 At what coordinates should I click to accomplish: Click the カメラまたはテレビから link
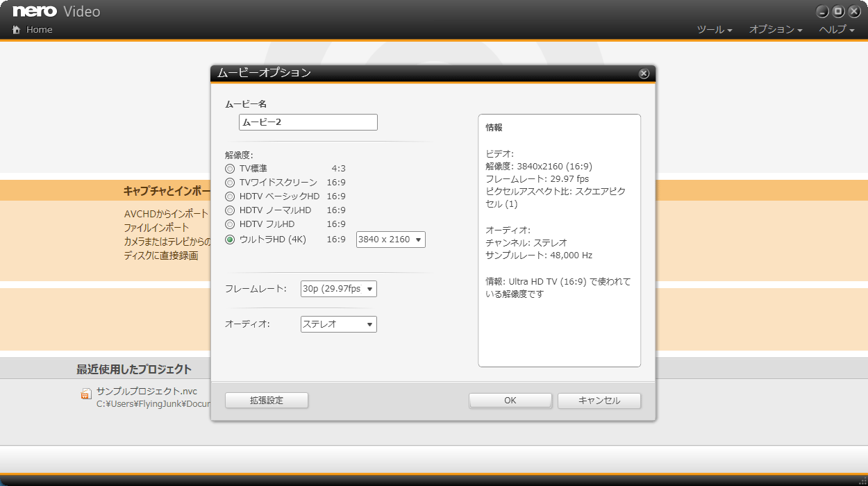pyautogui.click(x=167, y=242)
